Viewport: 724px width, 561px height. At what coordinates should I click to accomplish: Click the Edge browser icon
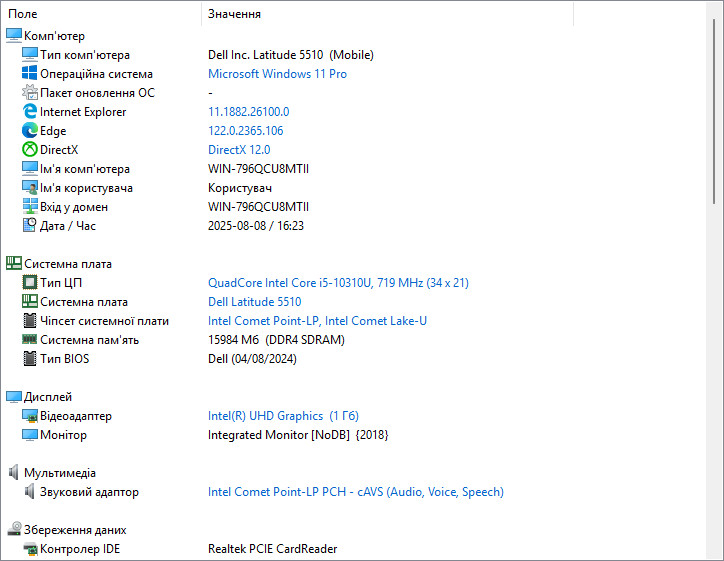[30, 131]
